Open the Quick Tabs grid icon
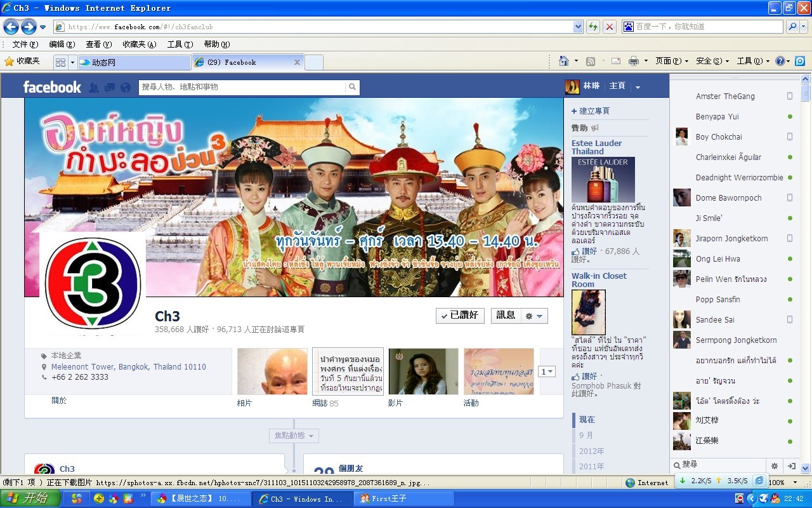Viewport: 812px width, 508px height. point(61,62)
